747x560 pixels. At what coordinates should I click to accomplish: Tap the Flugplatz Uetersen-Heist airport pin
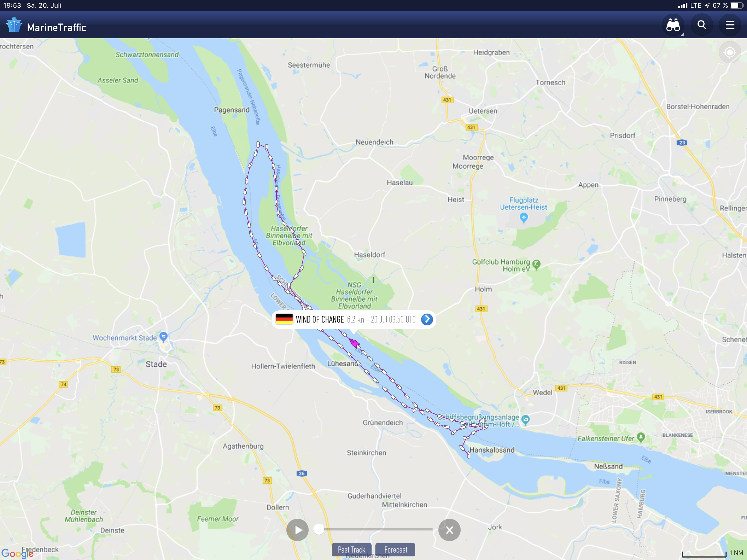pyautogui.click(x=523, y=218)
